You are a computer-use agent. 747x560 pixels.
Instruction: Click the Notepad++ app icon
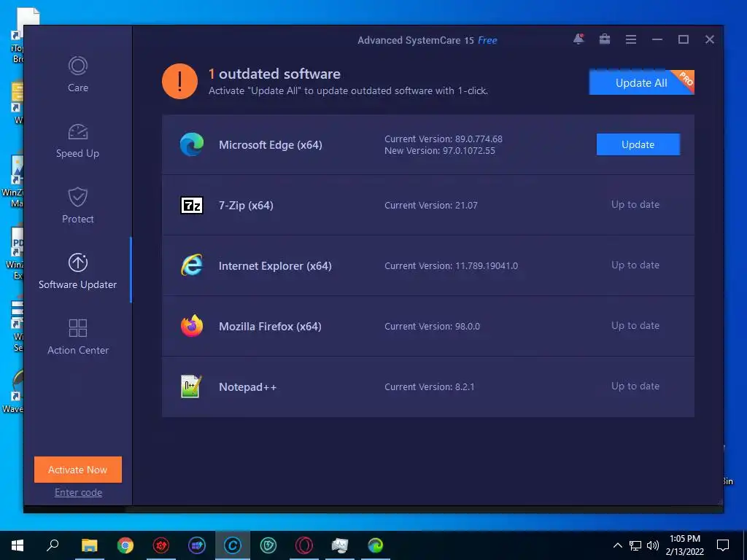[192, 386]
